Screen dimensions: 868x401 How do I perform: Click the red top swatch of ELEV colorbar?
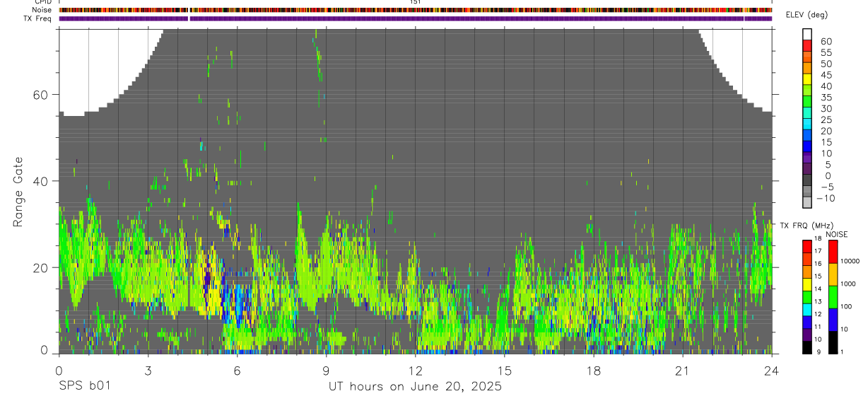coord(807,45)
